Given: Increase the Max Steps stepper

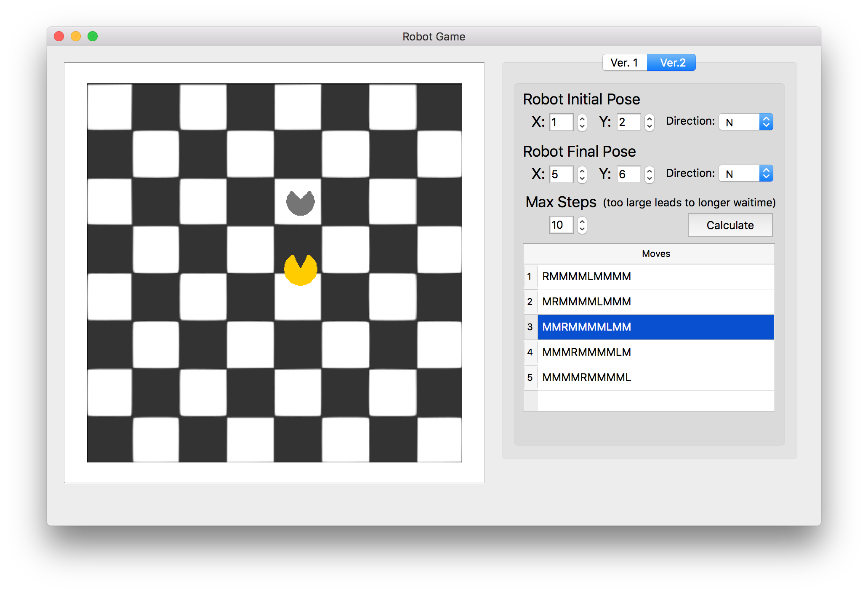Looking at the screenshot, I should [x=582, y=221].
